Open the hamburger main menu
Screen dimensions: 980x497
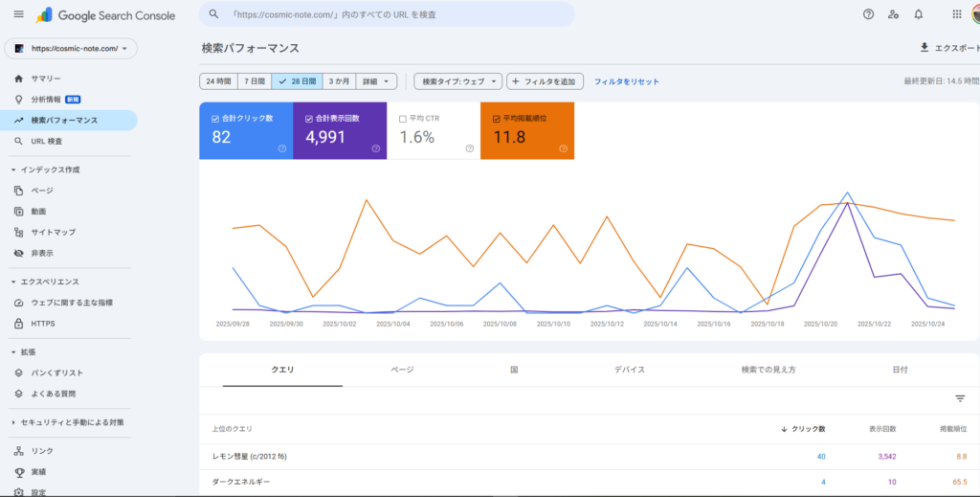click(18, 14)
